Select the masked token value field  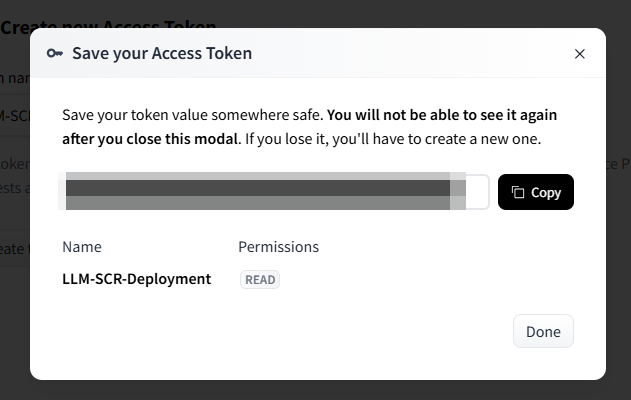pos(260,192)
